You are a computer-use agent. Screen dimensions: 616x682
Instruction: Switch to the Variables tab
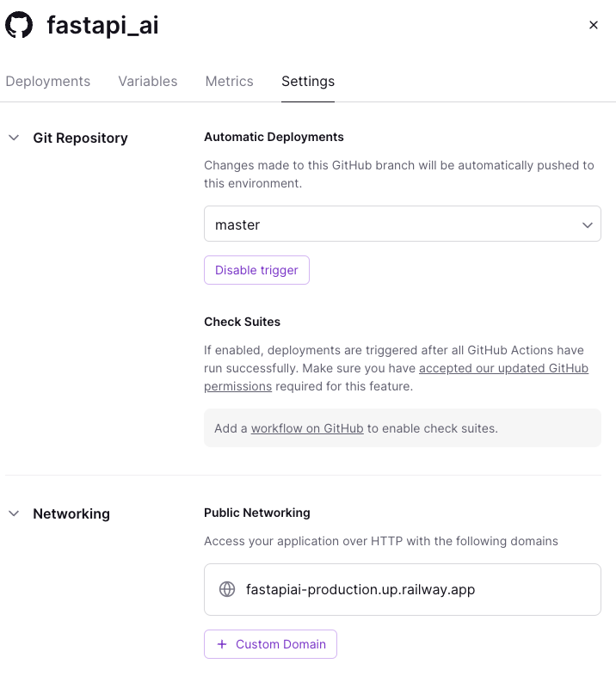click(147, 81)
